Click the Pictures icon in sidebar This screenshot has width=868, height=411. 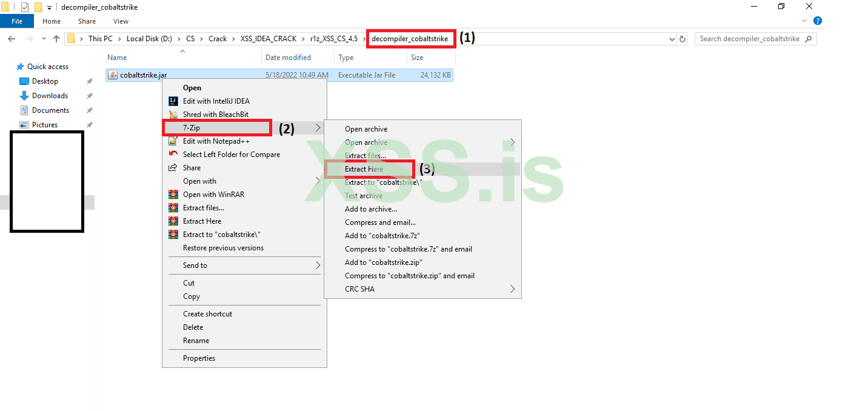pos(24,125)
